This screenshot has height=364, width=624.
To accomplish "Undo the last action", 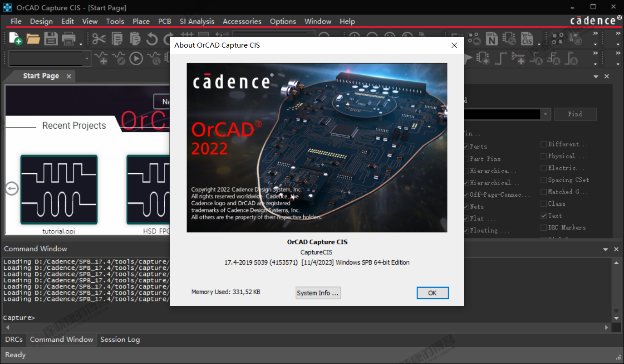I will click(x=152, y=39).
